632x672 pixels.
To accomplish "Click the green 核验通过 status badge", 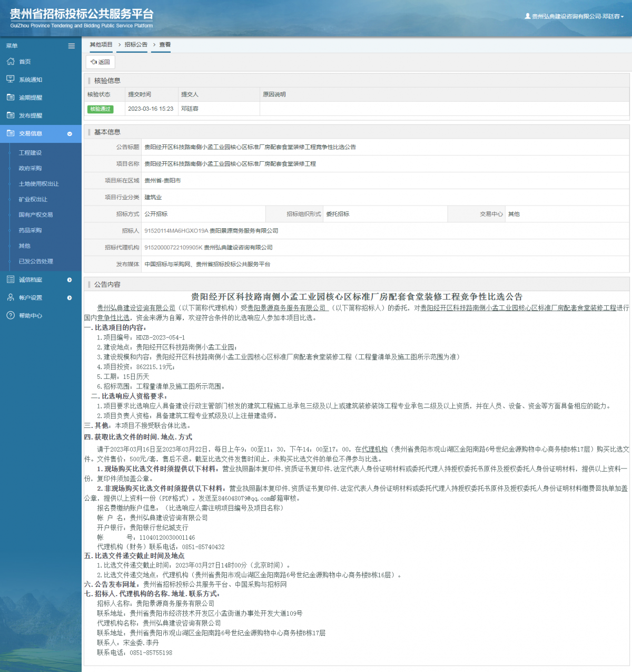I will 100,109.
